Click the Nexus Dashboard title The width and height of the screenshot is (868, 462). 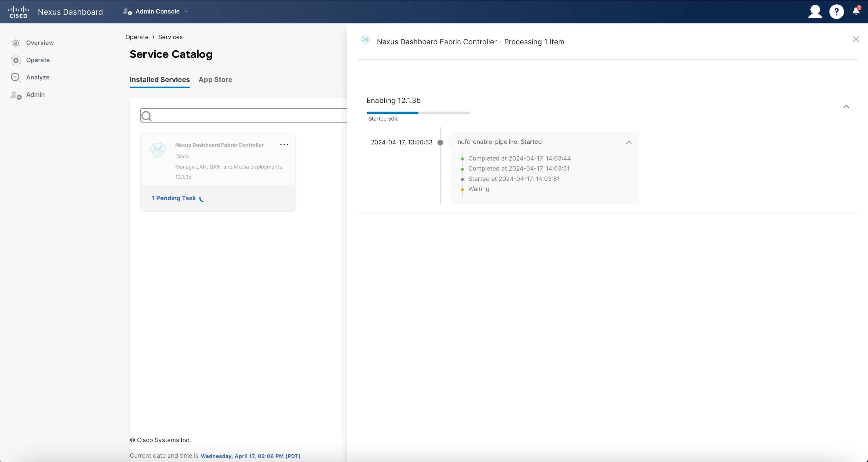(70, 12)
